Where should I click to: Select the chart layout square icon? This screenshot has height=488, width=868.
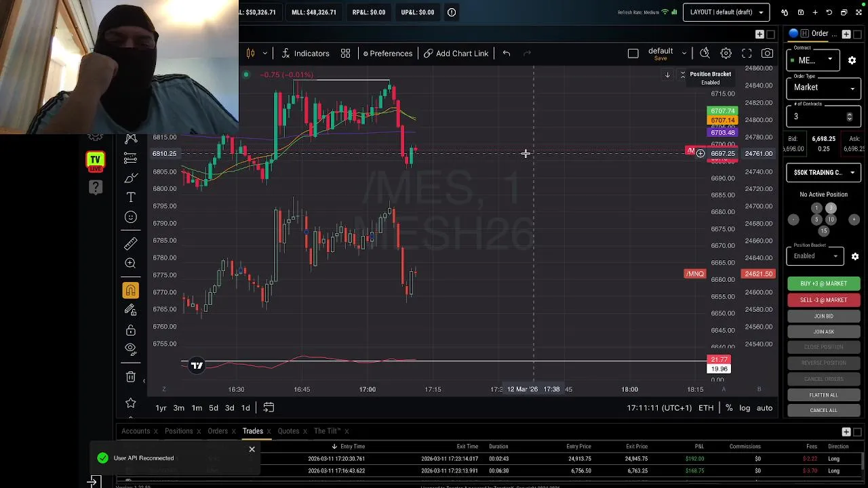[x=633, y=54]
